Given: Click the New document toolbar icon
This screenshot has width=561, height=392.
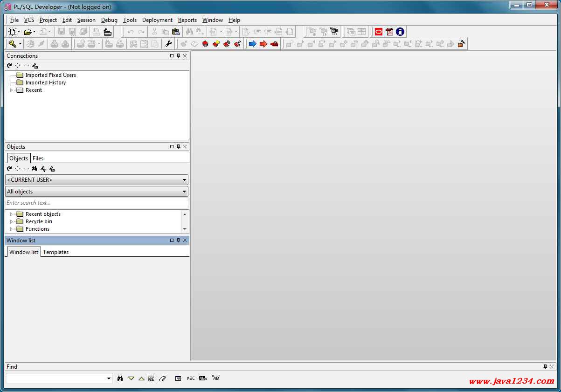Looking at the screenshot, I should click(x=13, y=32).
